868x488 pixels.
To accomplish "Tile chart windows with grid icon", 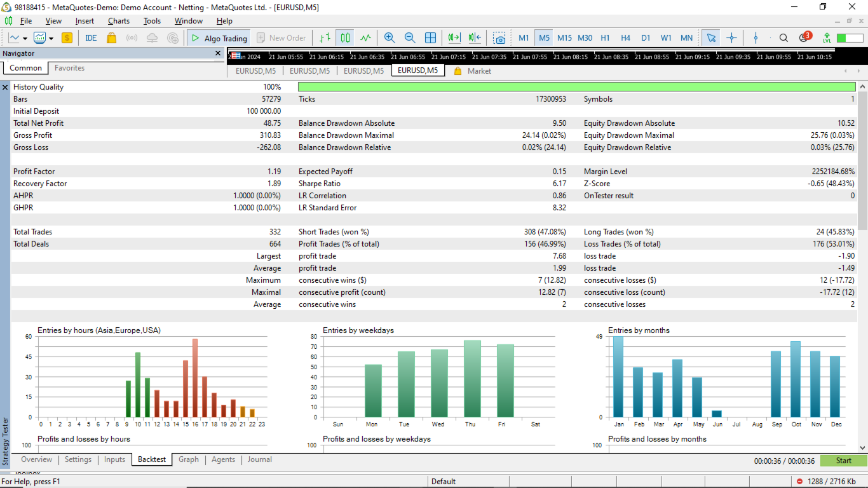I will 430,38.
